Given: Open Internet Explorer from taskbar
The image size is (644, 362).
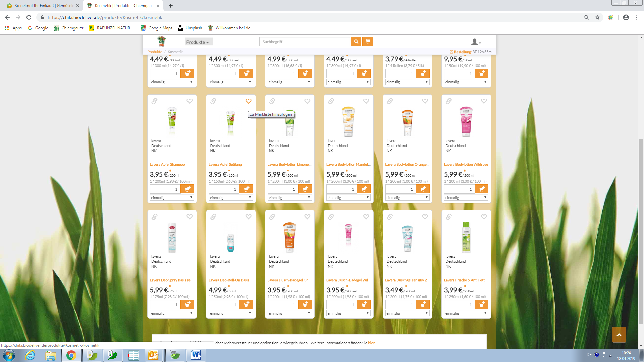Looking at the screenshot, I should [30, 355].
